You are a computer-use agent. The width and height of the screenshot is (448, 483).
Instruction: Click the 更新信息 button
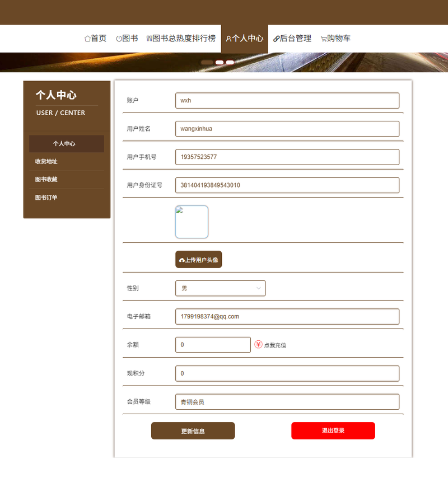point(193,430)
